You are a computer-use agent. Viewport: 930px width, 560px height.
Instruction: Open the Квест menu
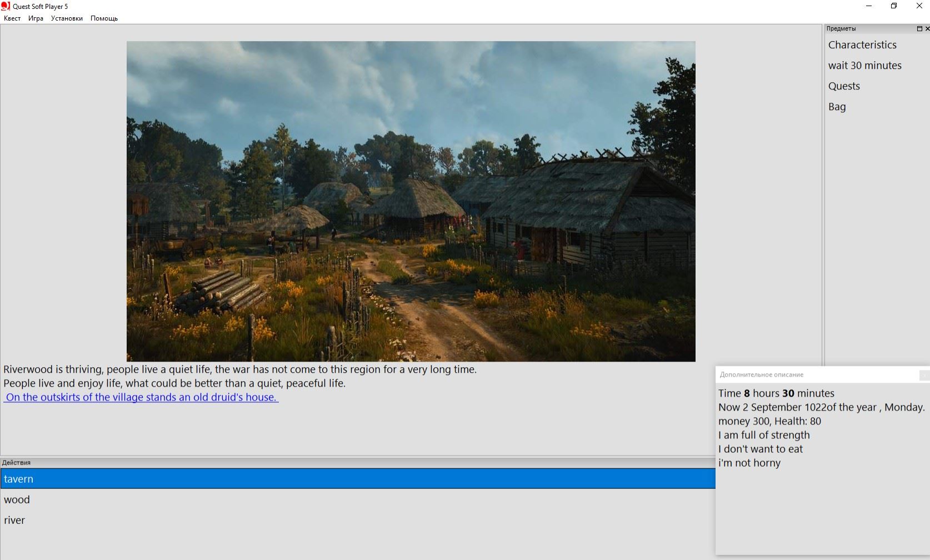(12, 18)
